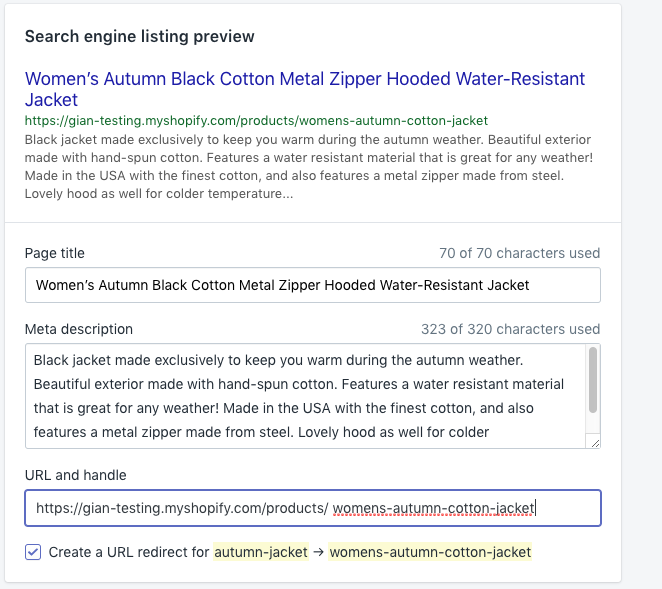Image resolution: width=662 pixels, height=589 pixels.
Task: Click inside the Meta description text area
Action: tap(305, 396)
